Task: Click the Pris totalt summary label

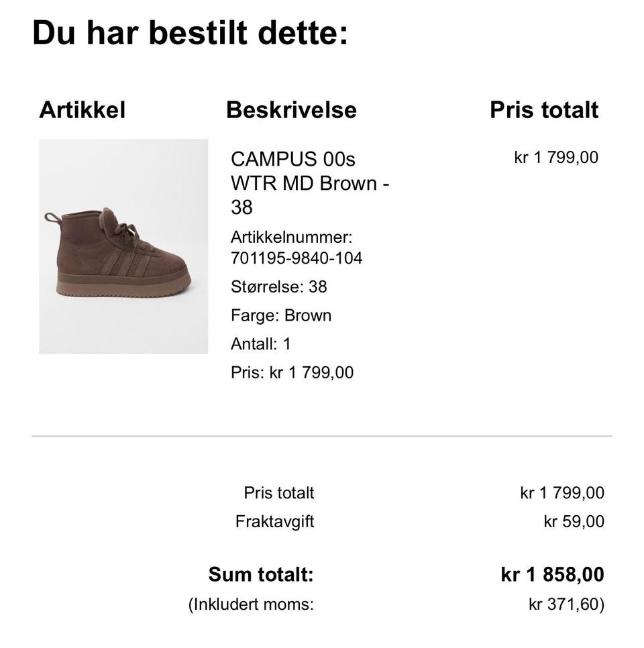Action: tap(279, 493)
